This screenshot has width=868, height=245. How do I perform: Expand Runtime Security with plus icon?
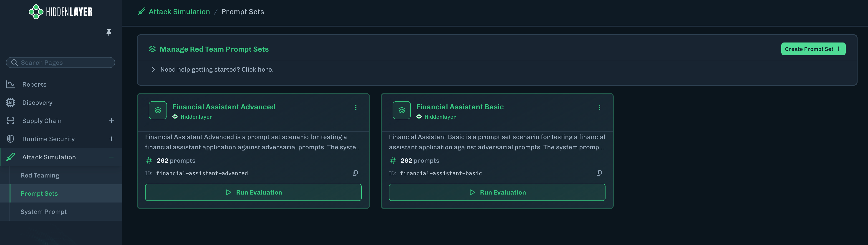(x=111, y=139)
